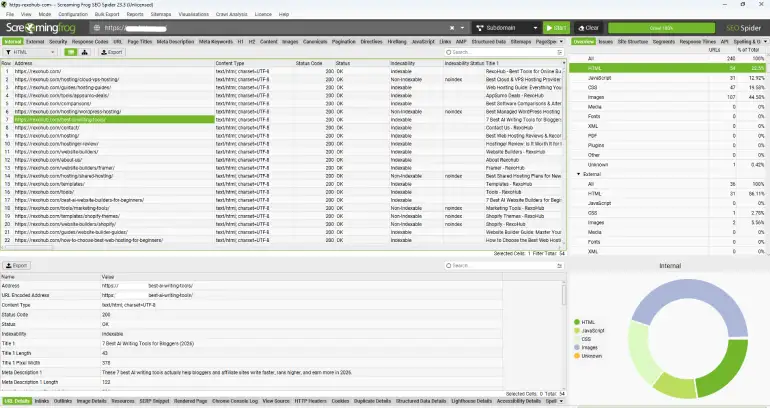Open the Crawl Analysis menu
Image resolution: width=770 pixels, height=408 pixels.
point(231,14)
